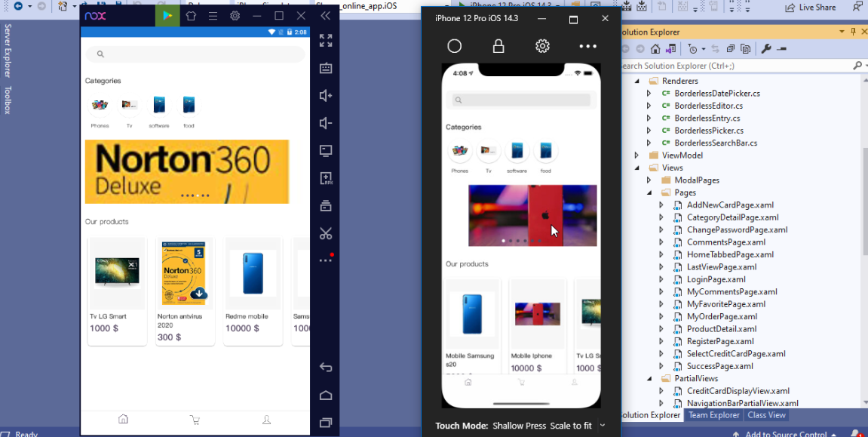Switch to Team Explorer tab
The height and width of the screenshot is (437, 868).
(713, 415)
